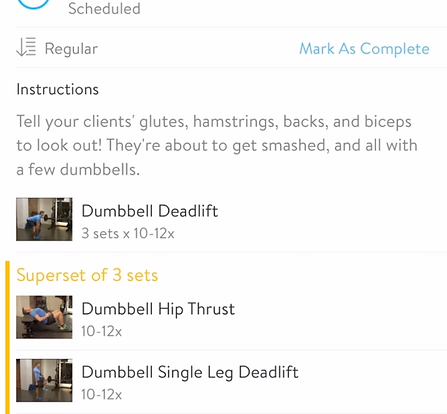Click the Superset of 3 sets header
Image resolution: width=447 pixels, height=414 pixels.
point(87,275)
